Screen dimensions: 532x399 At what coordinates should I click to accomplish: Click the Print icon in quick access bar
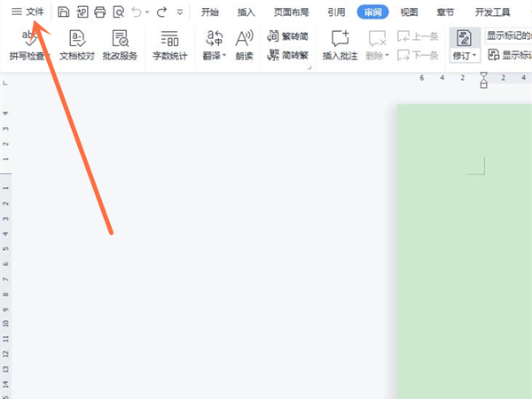click(99, 12)
